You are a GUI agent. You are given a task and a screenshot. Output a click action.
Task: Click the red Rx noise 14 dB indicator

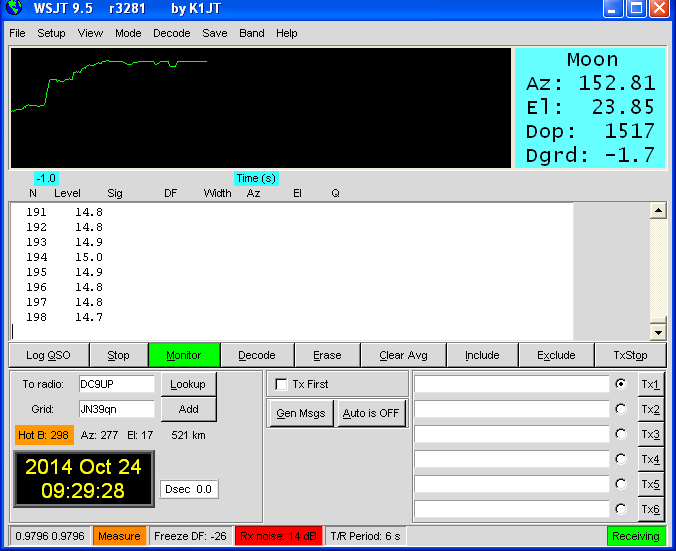tap(279, 536)
